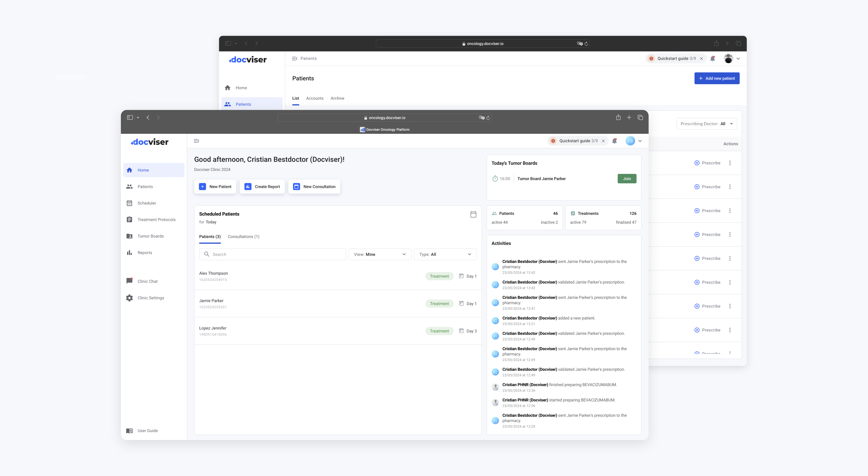Open a new tab in front browser window

tap(629, 117)
